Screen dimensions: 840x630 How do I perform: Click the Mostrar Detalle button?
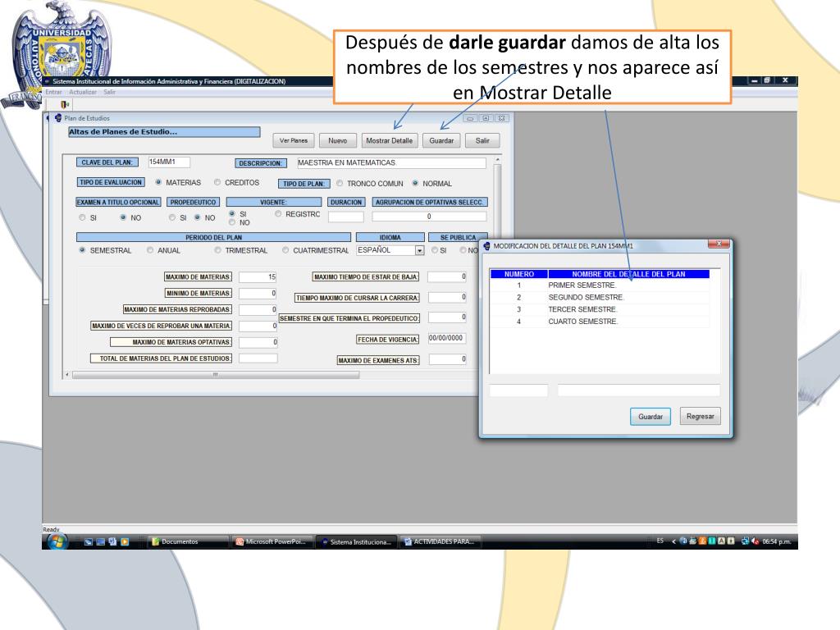390,140
